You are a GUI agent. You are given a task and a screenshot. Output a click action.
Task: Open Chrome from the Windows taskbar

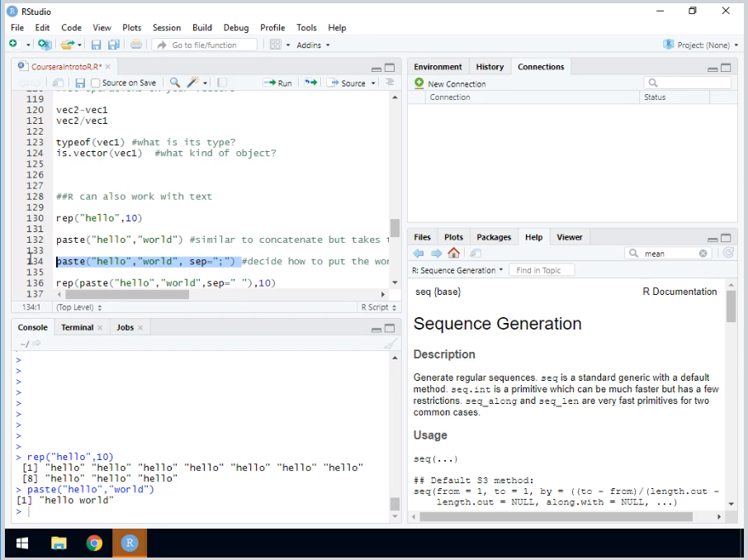(x=94, y=543)
